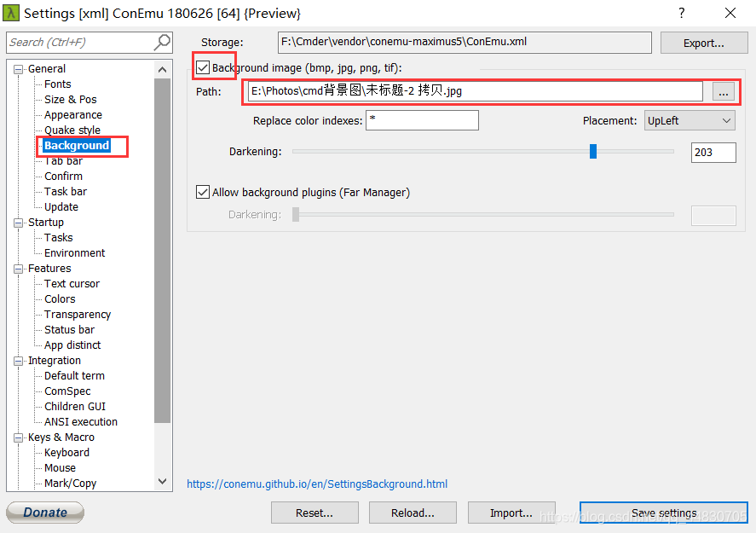This screenshot has width=756, height=533.
Task: Collapse the General tree node
Action: click(x=18, y=69)
